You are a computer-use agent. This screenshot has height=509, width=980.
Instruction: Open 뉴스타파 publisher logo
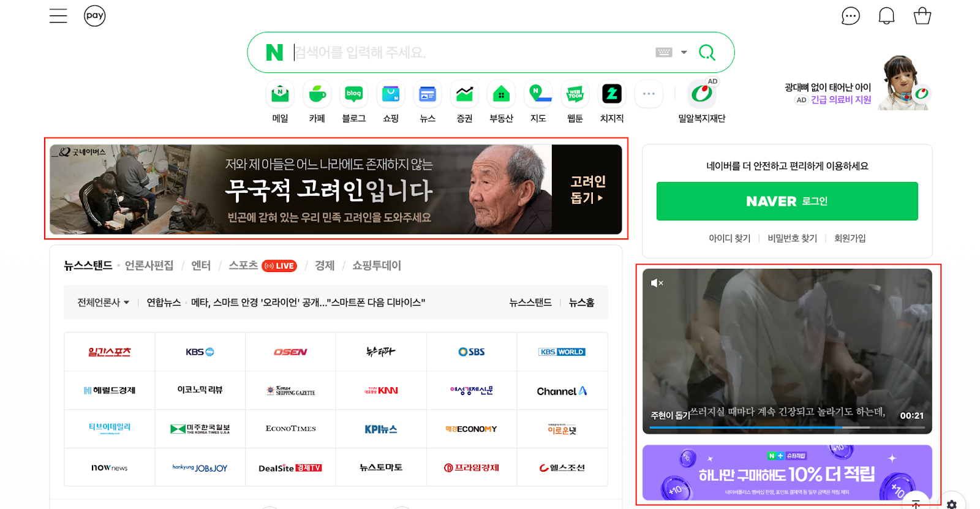coord(381,352)
